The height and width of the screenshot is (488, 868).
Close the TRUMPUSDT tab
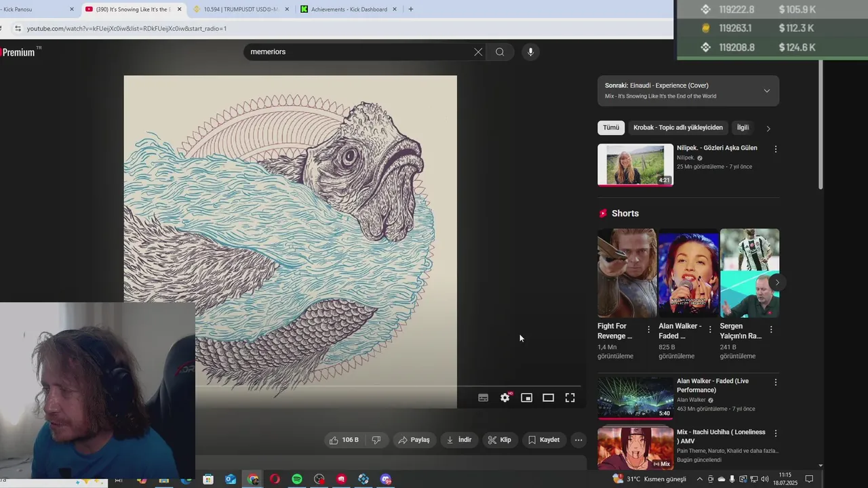[x=287, y=9]
